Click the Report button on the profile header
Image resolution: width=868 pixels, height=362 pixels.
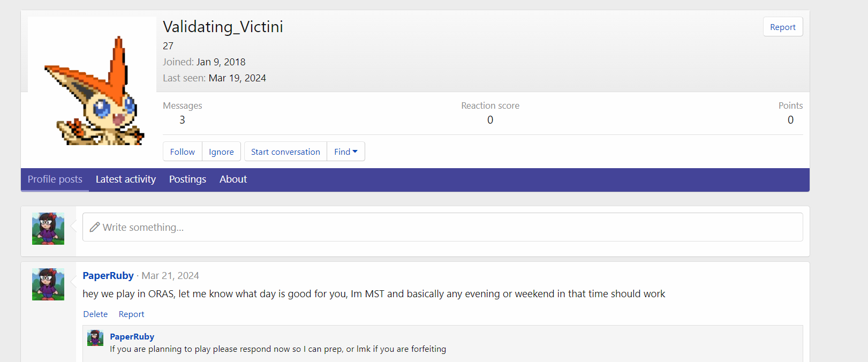[x=782, y=27]
